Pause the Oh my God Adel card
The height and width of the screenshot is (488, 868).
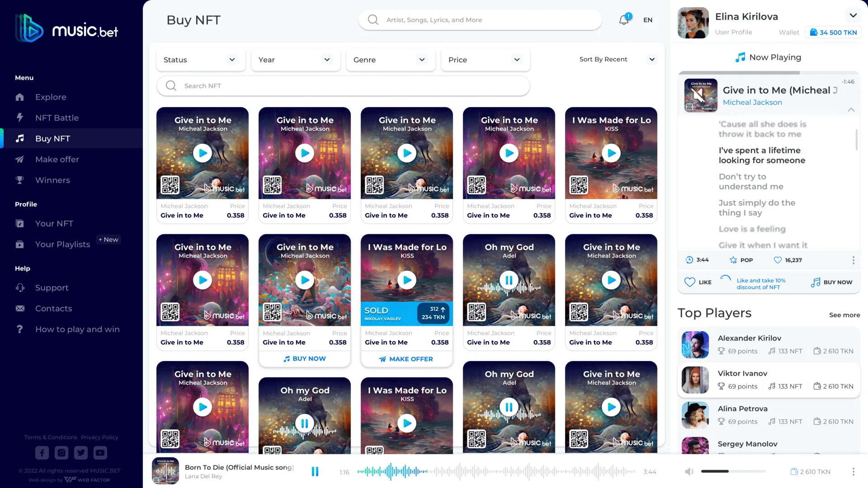click(509, 280)
